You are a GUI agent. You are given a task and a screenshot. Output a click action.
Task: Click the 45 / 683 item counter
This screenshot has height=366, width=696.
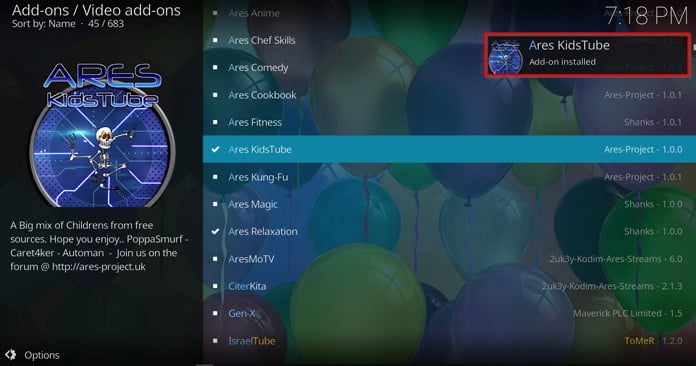tap(106, 24)
